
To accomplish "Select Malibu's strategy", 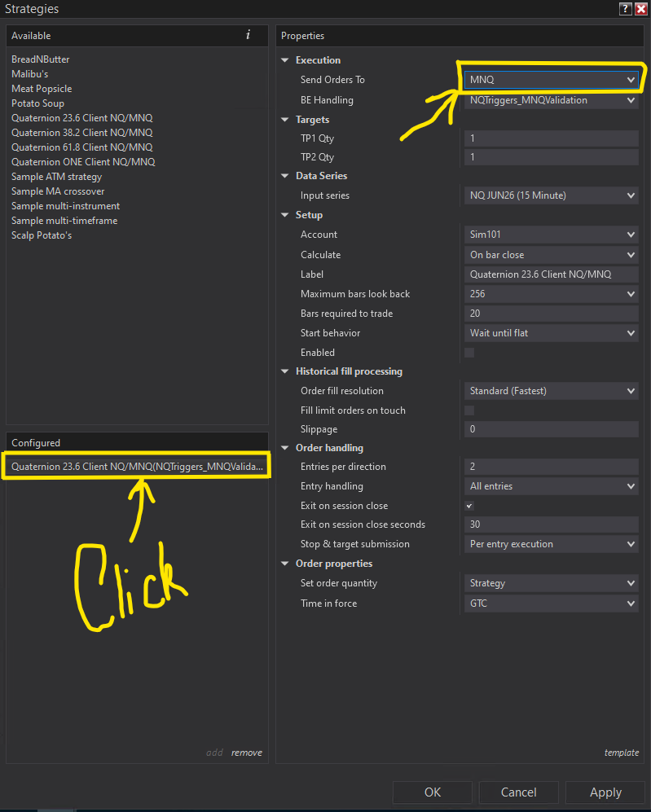I will (x=30, y=74).
